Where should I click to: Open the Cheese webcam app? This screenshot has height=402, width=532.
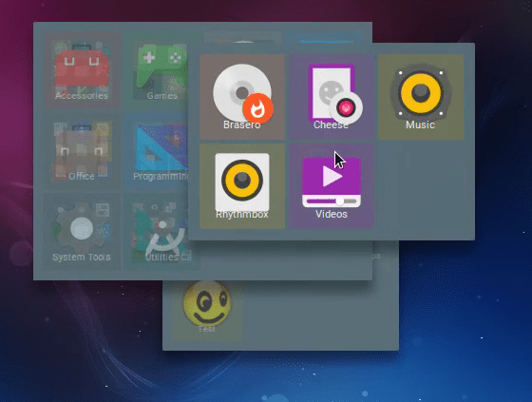pyautogui.click(x=332, y=97)
